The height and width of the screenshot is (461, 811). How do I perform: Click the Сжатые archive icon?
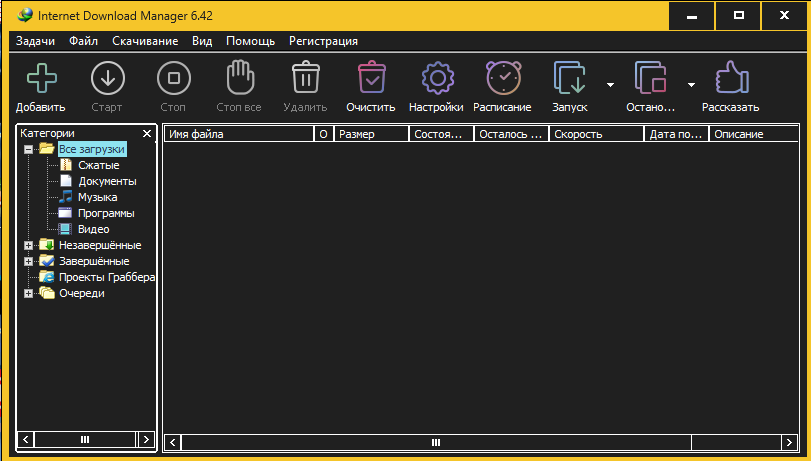click(66, 165)
